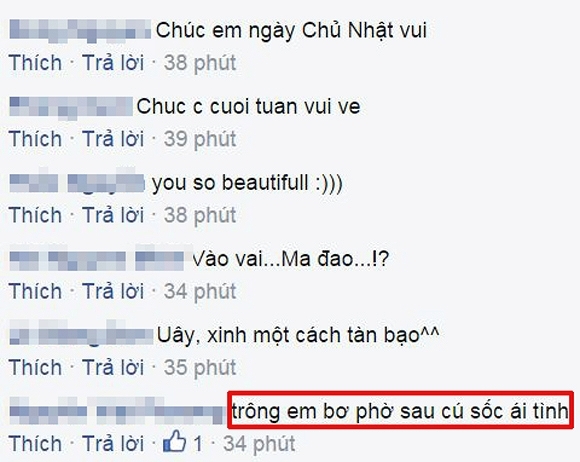Reply to the 'Vào vai...Ma đao' comment

[x=113, y=291]
